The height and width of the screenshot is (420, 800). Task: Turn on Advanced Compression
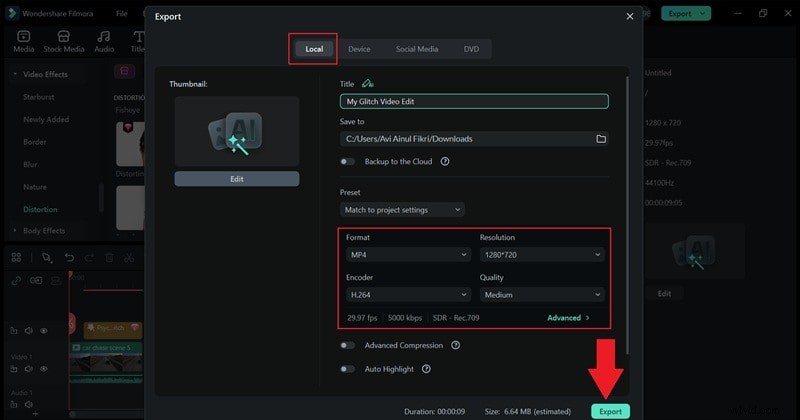point(348,345)
